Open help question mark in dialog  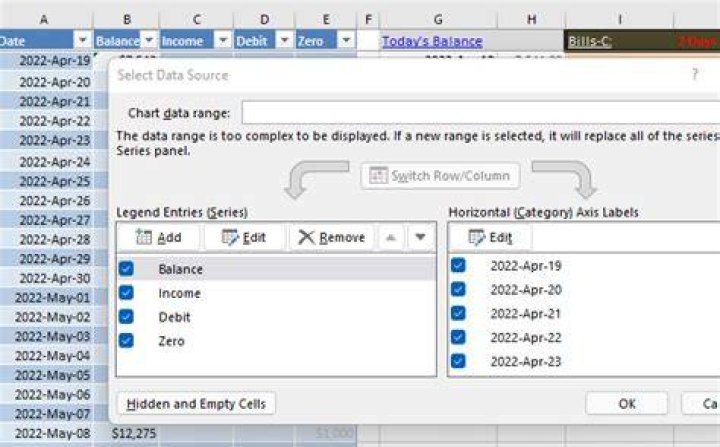[695, 74]
